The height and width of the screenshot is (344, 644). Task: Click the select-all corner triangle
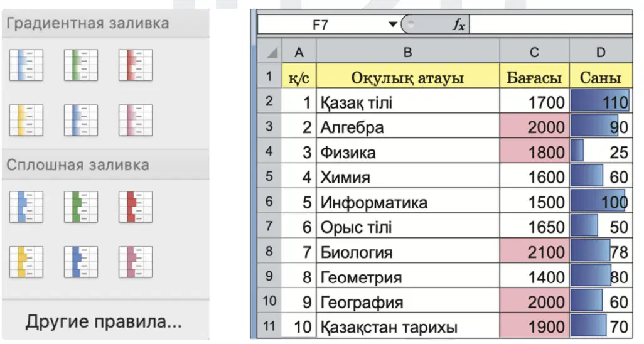pyautogui.click(x=270, y=52)
